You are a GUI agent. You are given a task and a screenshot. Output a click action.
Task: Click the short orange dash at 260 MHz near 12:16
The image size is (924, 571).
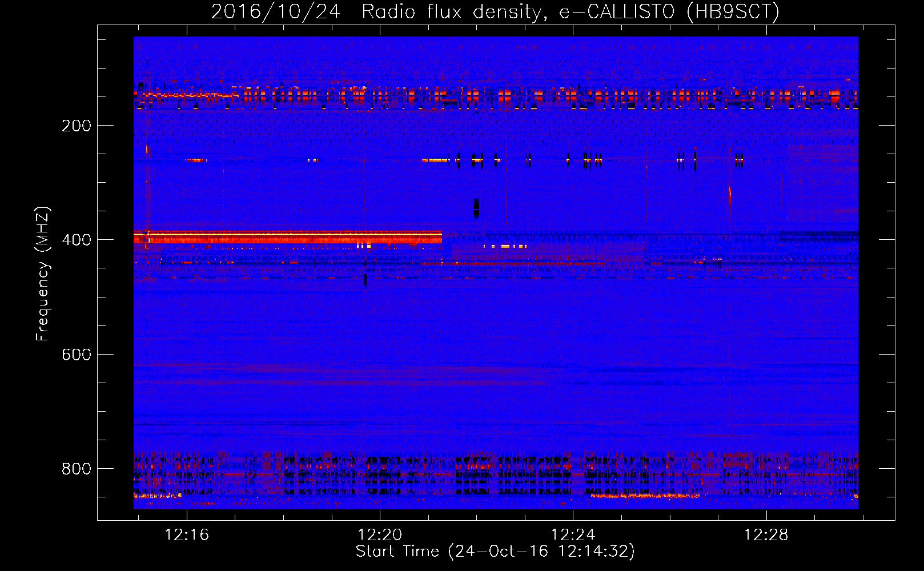[x=196, y=160]
